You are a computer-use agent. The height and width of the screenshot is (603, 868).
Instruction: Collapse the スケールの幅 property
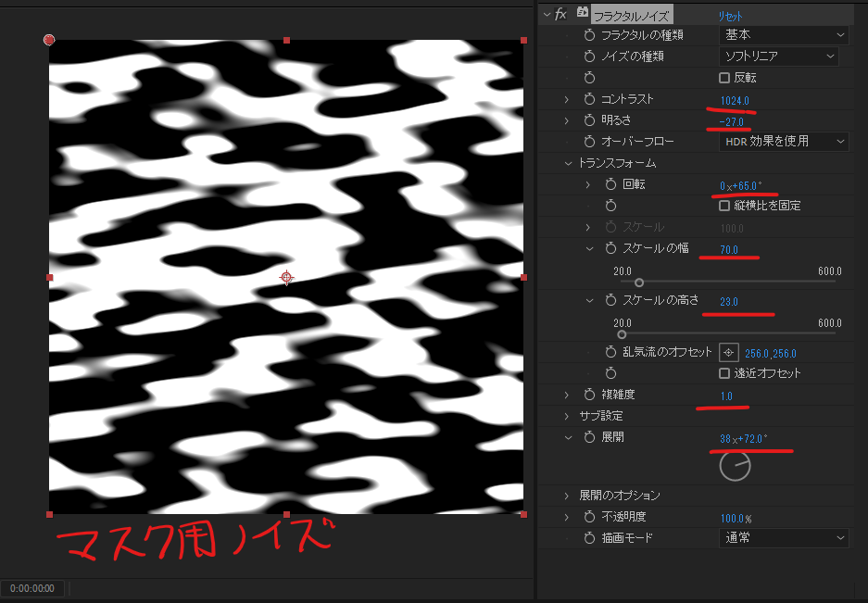589,249
